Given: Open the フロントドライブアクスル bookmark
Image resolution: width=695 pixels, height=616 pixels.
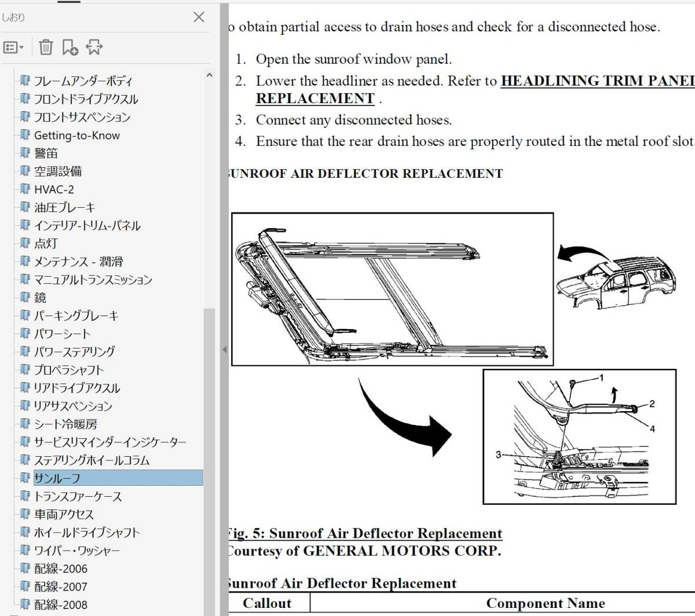Looking at the screenshot, I should click(x=86, y=99).
